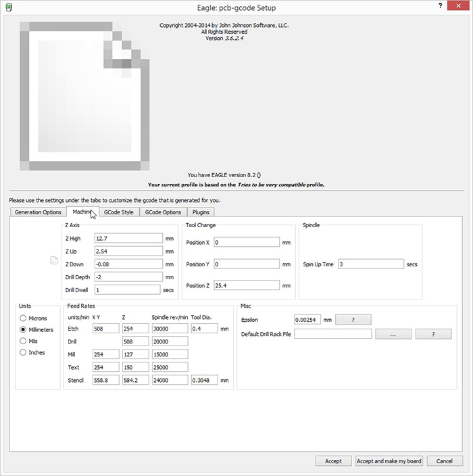Click the Drill Z feed rate field
This screenshot has height=476, width=473.
(x=135, y=341)
